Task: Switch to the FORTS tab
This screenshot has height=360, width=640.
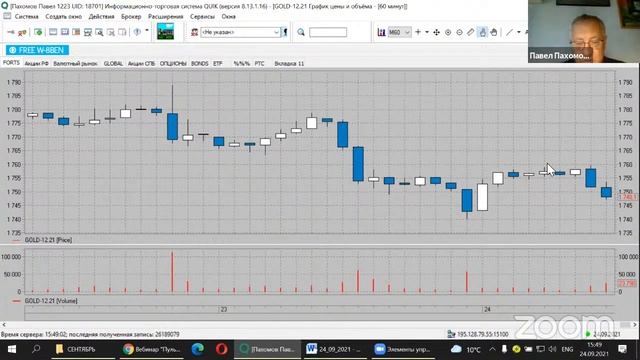Action: pos(11,63)
